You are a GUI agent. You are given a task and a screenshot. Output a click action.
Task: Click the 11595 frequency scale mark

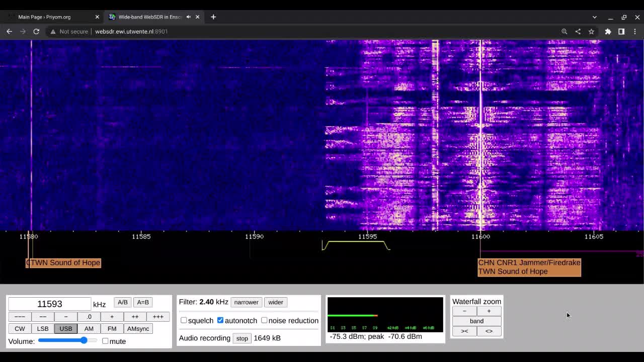tap(368, 236)
